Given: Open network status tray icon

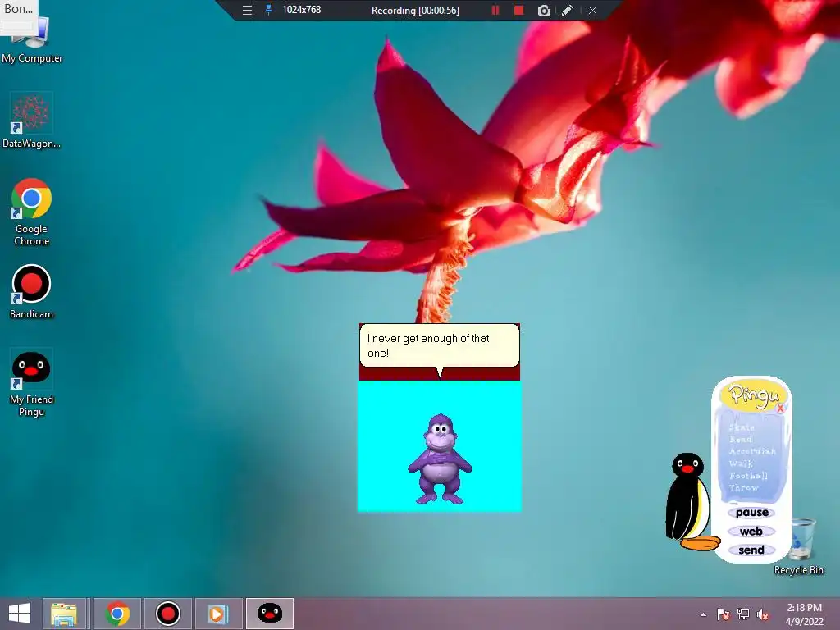Looking at the screenshot, I should pos(743,614).
